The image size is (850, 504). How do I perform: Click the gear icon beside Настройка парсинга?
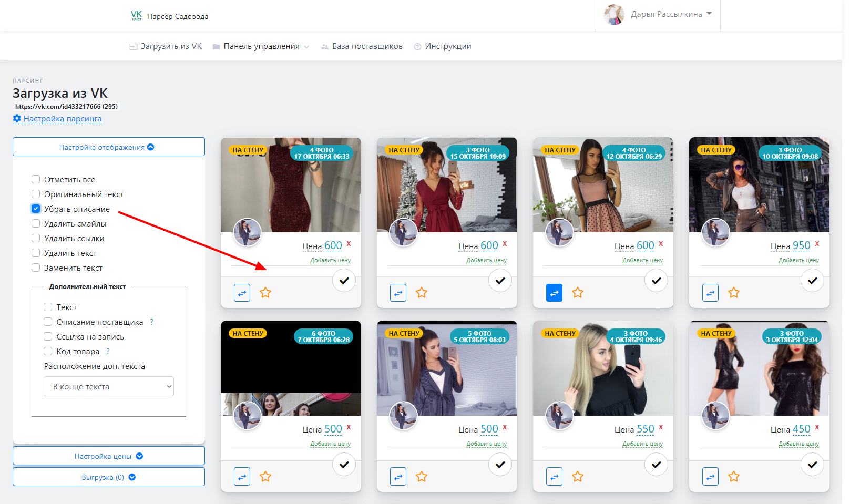(17, 119)
